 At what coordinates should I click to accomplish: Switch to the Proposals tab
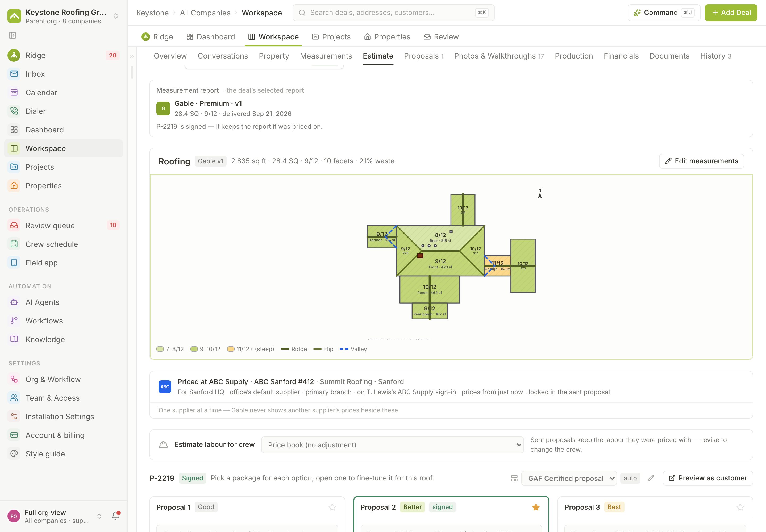click(424, 56)
